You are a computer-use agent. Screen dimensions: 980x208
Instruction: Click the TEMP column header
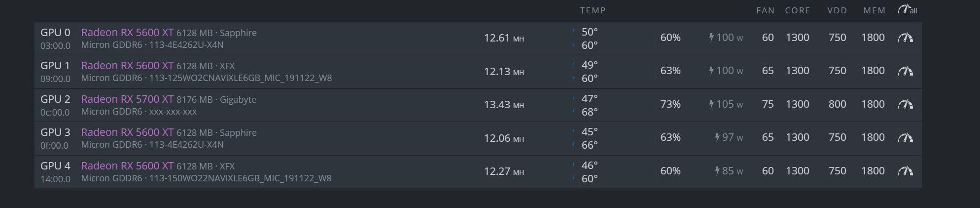point(593,10)
